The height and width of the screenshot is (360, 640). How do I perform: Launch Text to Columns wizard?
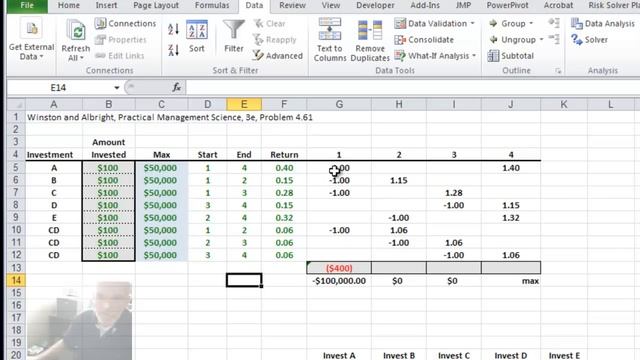[330, 40]
